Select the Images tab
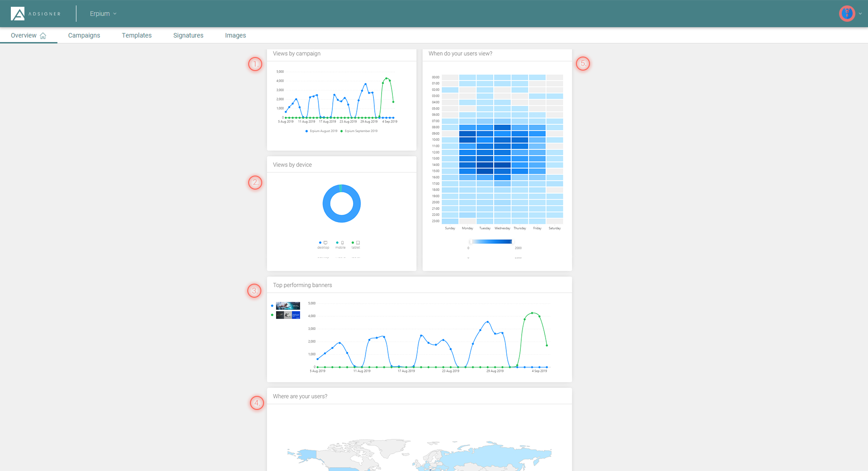 pyautogui.click(x=236, y=35)
